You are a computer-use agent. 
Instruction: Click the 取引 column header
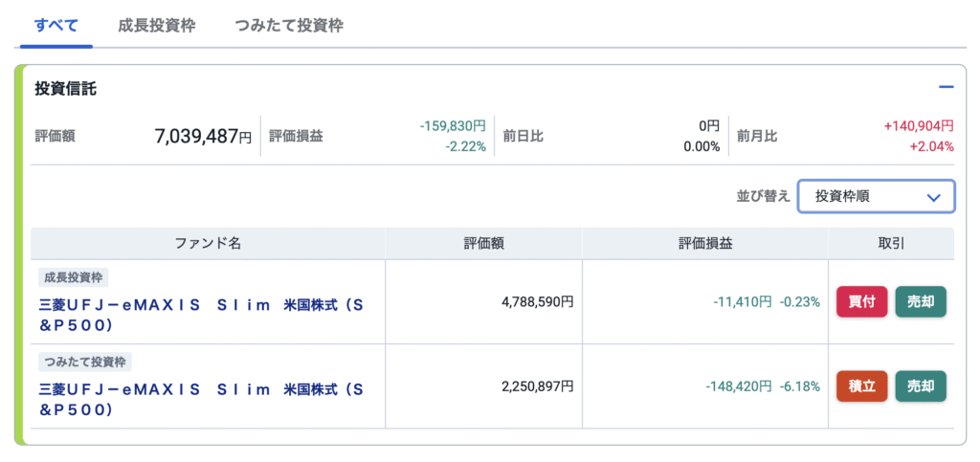coord(891,244)
